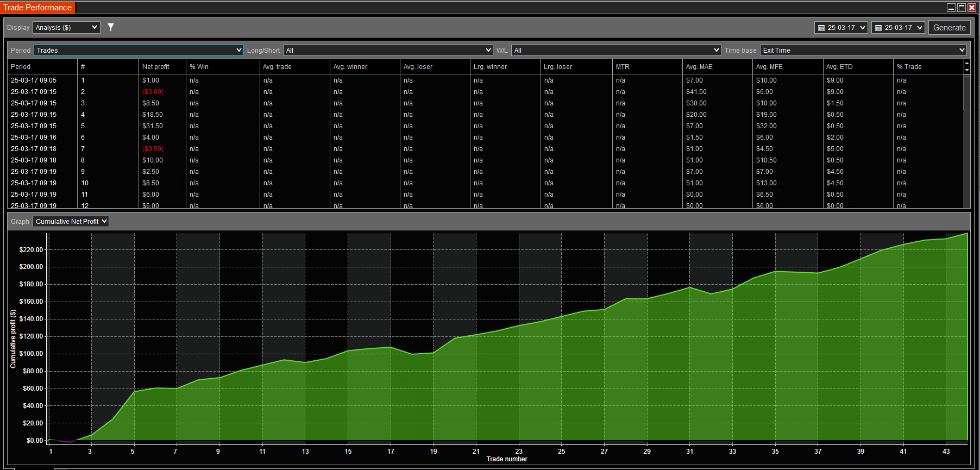Open the Time base Exit Time dropdown

(863, 51)
